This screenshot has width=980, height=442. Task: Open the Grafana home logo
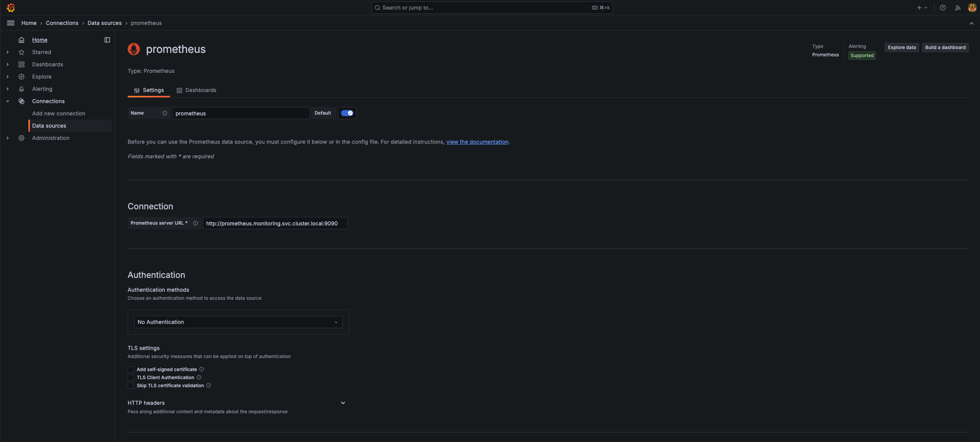11,7
